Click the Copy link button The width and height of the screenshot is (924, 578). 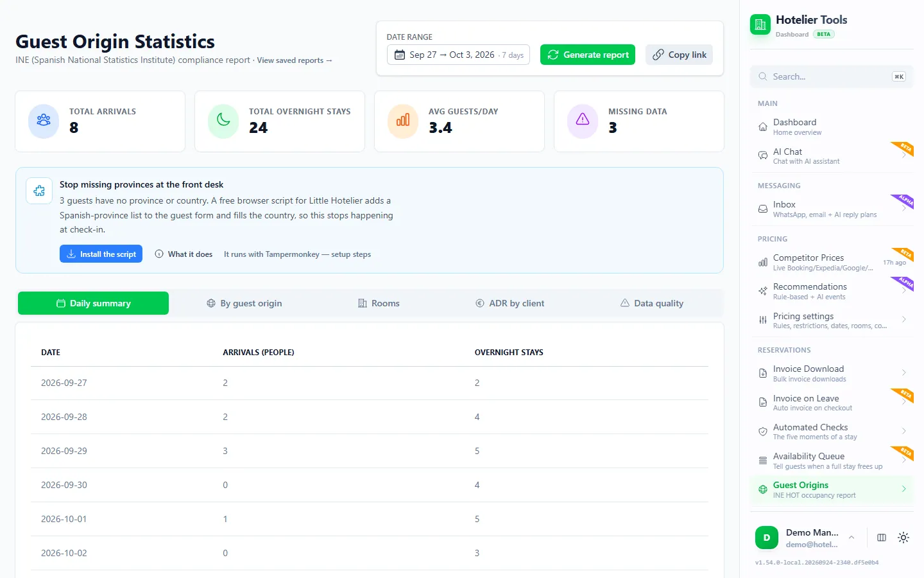[679, 55]
